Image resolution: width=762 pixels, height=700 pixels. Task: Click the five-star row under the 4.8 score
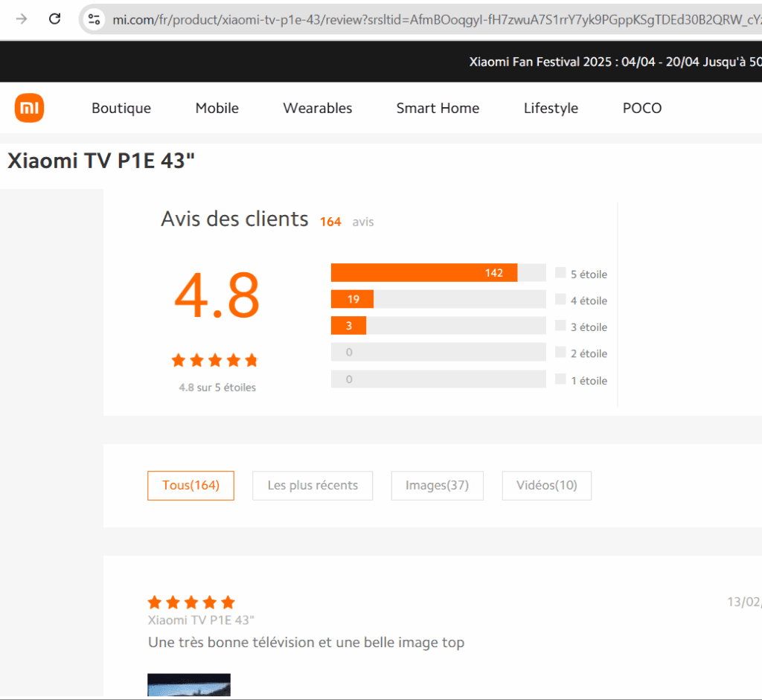coord(215,361)
